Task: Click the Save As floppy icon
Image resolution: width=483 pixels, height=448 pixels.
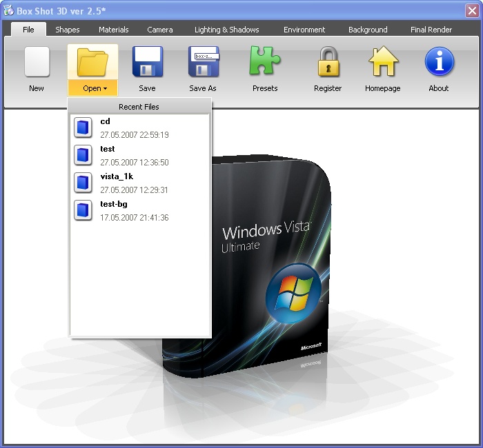Action: click(203, 62)
